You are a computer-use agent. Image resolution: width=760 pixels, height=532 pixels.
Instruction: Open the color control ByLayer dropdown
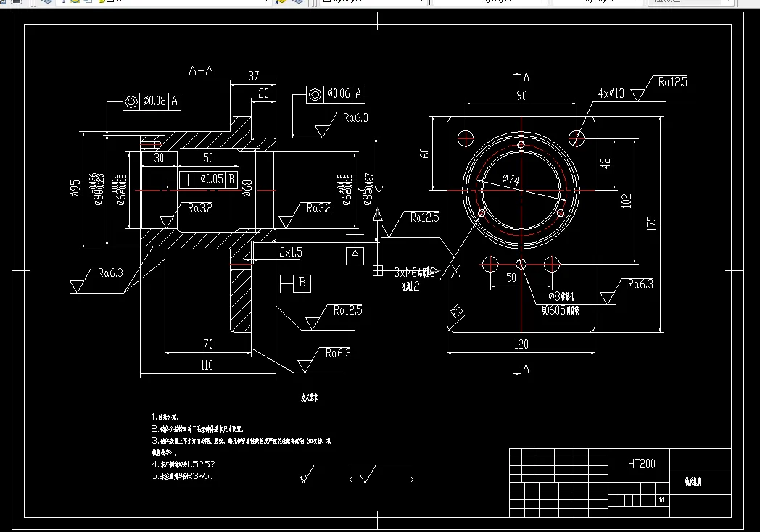[x=422, y=3]
